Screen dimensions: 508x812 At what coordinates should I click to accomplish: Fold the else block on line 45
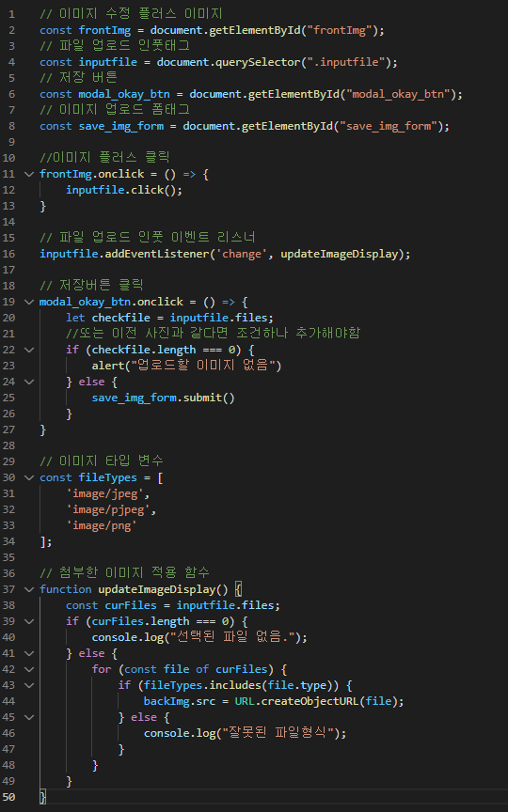[x=29, y=717]
